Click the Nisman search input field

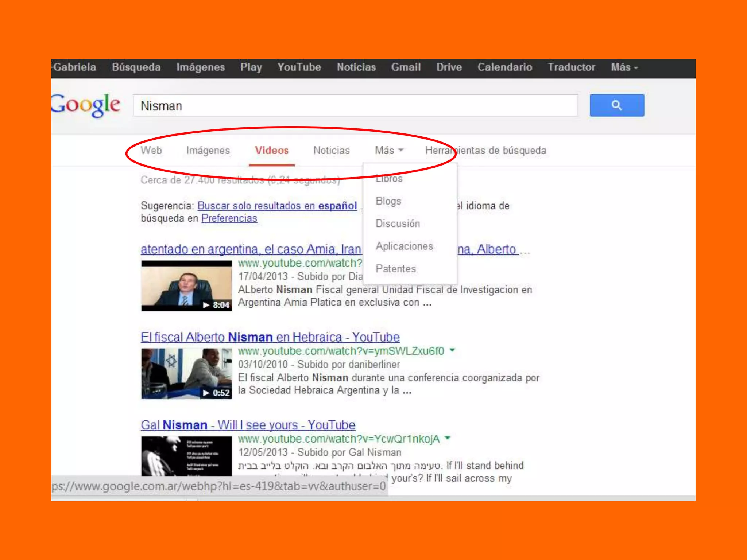point(355,106)
